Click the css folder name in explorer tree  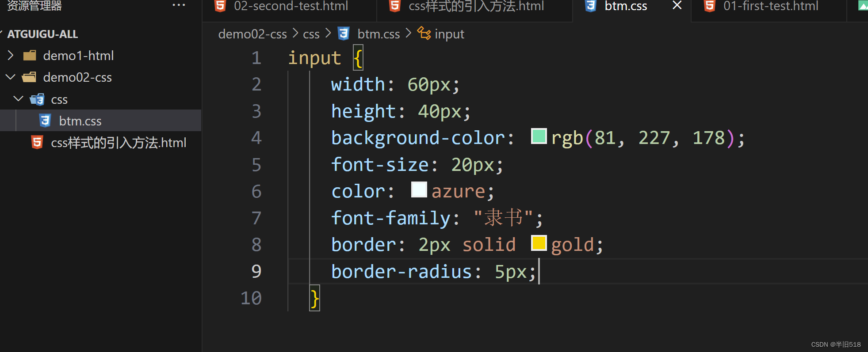pyautogui.click(x=59, y=99)
